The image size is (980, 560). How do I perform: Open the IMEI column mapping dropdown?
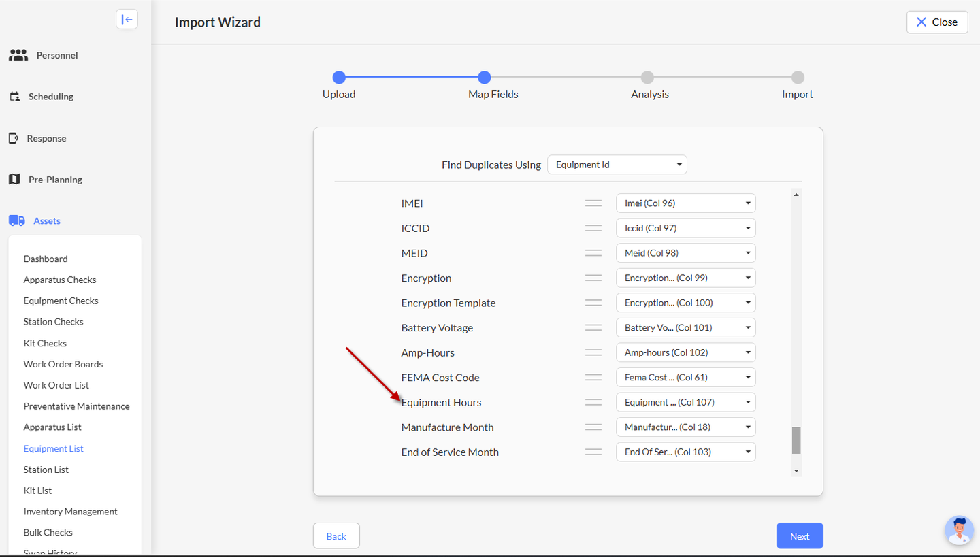click(x=685, y=203)
